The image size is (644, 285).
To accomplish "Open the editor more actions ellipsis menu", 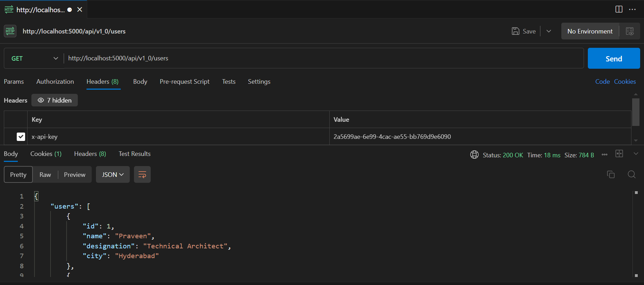I will point(632,9).
